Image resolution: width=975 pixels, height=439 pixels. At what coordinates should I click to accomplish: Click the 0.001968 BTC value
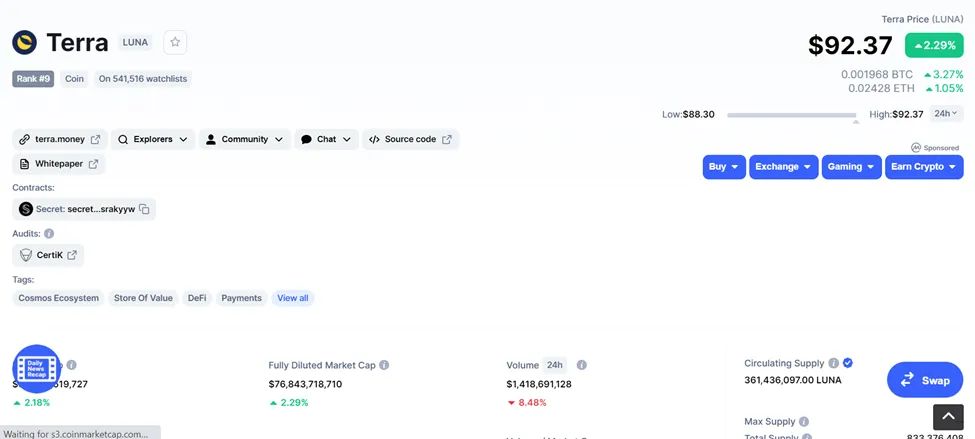tap(877, 75)
